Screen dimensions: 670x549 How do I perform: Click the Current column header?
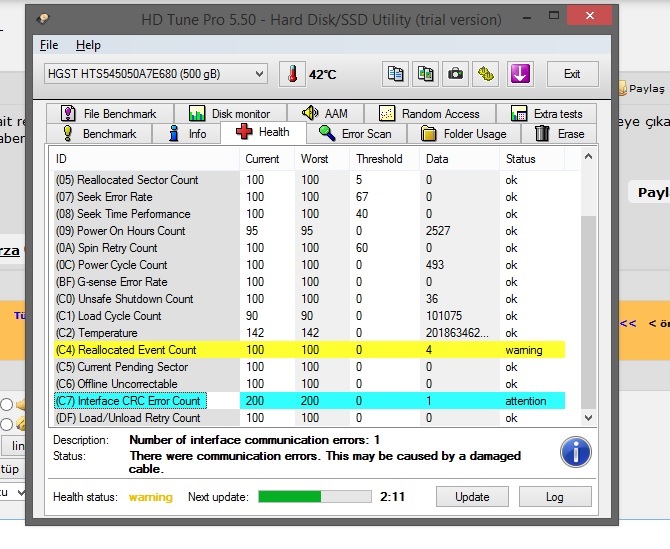[267, 159]
